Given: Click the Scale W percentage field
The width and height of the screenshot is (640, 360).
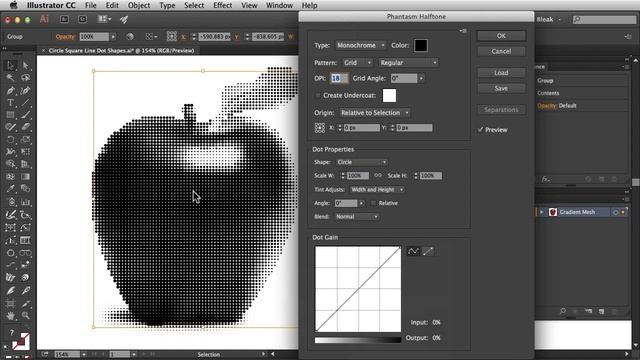Looking at the screenshot, I should [358, 176].
